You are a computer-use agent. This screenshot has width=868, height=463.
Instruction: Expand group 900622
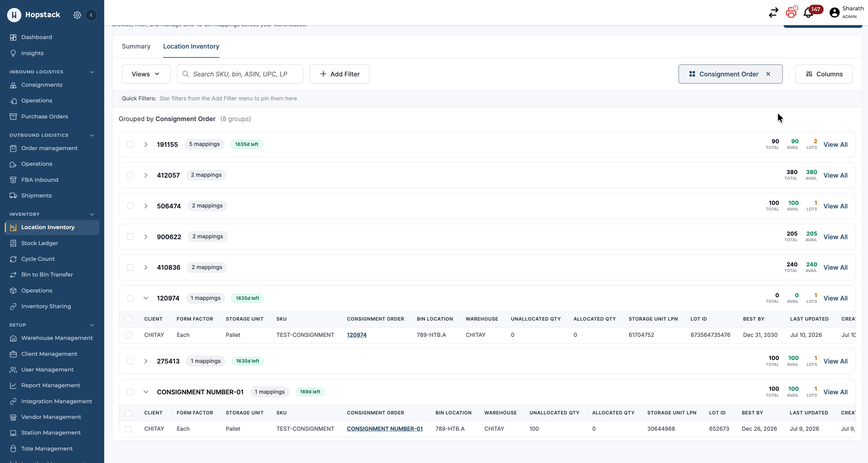(146, 237)
